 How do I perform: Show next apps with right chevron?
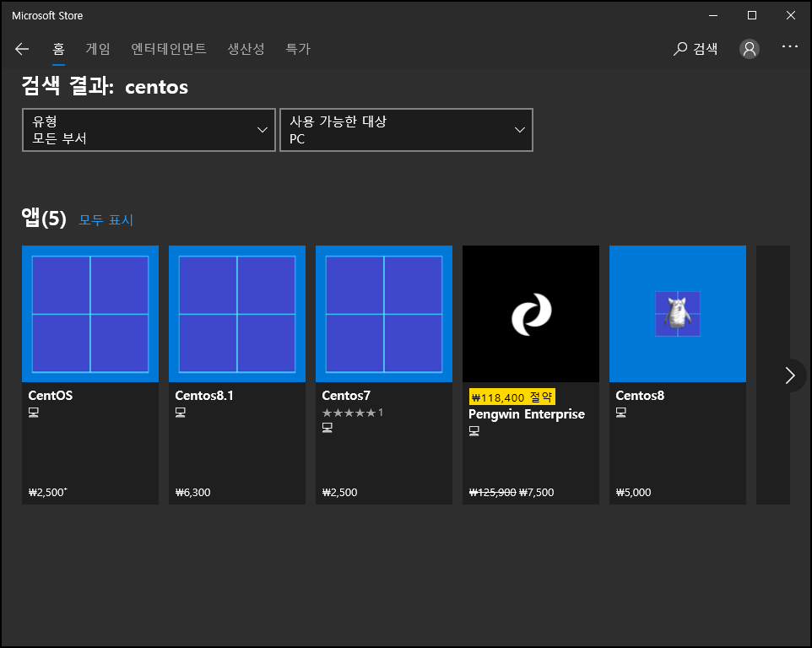tap(790, 375)
